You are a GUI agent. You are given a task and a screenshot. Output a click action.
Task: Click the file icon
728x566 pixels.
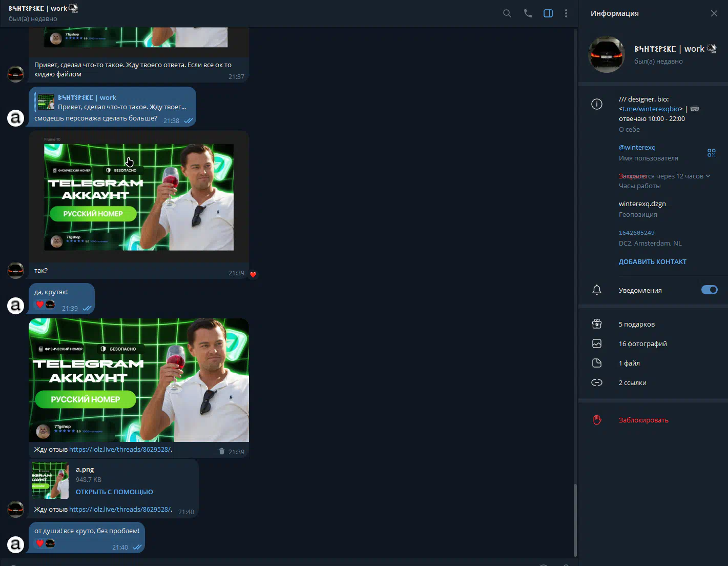pos(597,363)
